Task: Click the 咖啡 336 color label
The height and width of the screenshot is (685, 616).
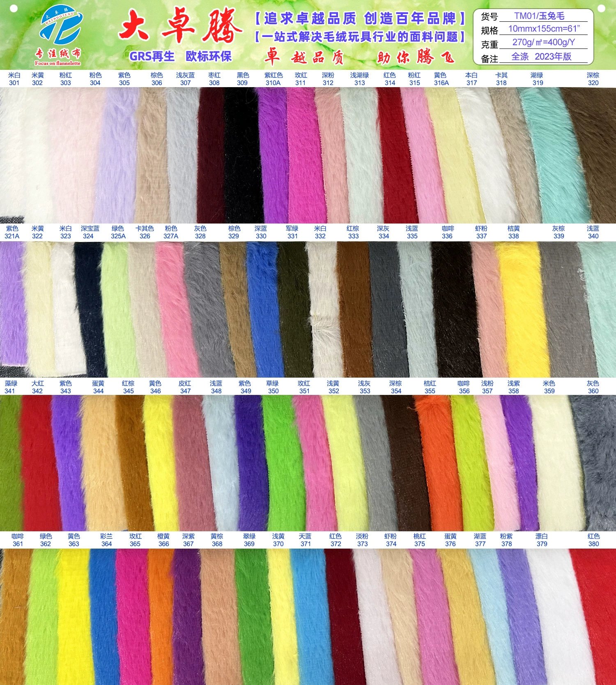Action: [448, 232]
